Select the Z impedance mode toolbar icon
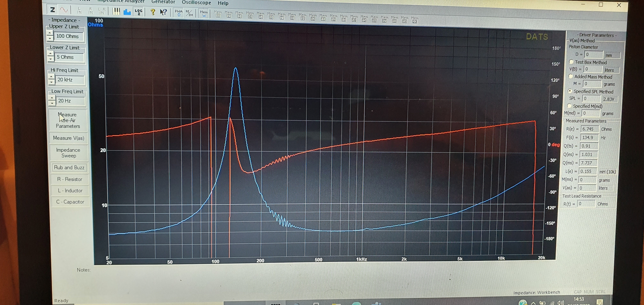Image resolution: width=644 pixels, height=305 pixels. coord(53,10)
